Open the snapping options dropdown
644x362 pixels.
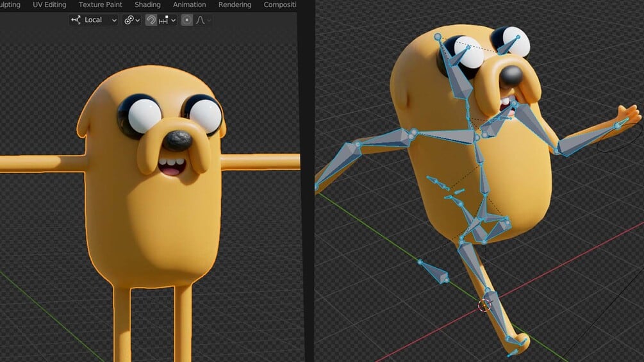(167, 20)
